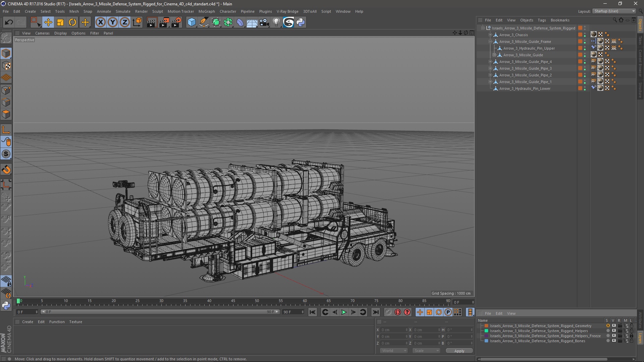Toggle view eye for Rigged_Geometry layer
This screenshot has width=644, height=362.
point(614,326)
